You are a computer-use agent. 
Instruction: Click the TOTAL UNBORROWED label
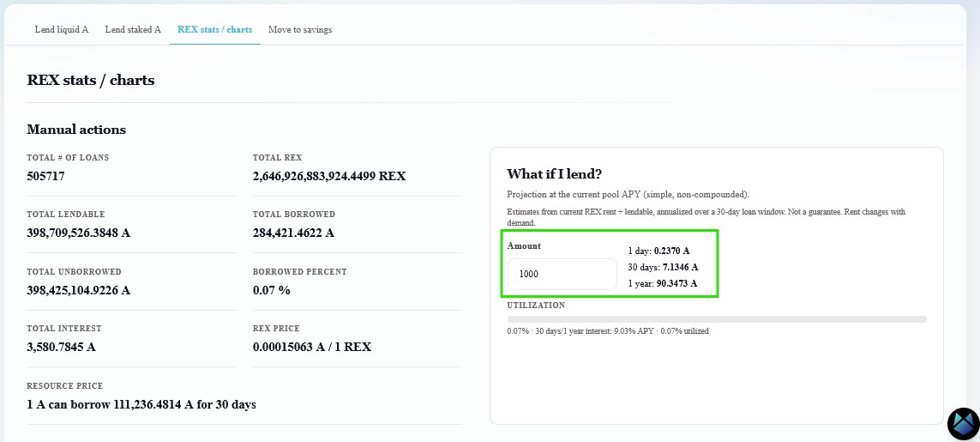[x=75, y=272]
